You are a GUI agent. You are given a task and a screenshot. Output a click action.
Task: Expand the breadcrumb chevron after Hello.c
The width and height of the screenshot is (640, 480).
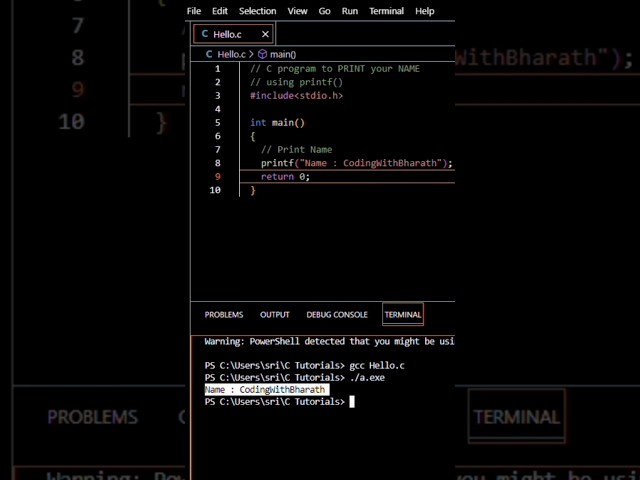(251, 54)
